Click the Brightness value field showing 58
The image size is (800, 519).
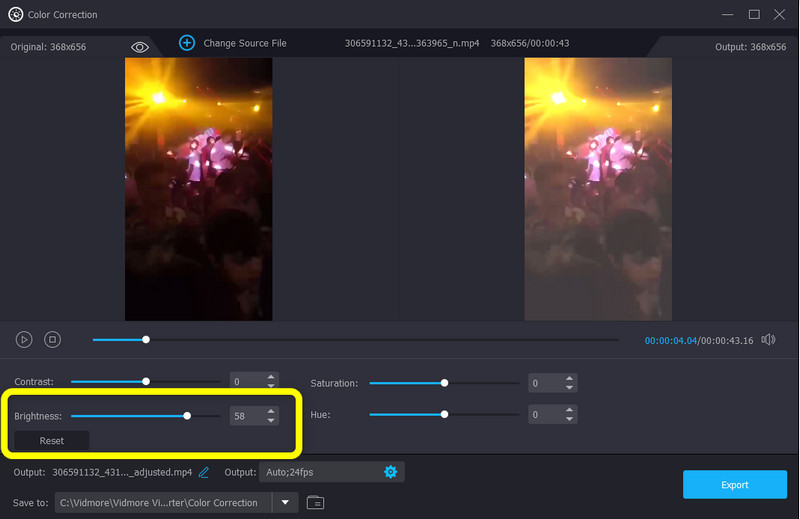tap(246, 415)
